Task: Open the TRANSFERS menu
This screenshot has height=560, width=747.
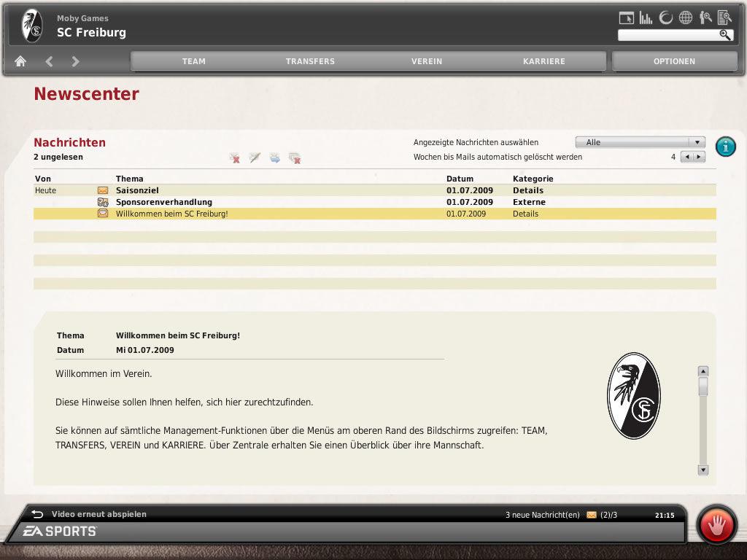Action: coord(310,61)
